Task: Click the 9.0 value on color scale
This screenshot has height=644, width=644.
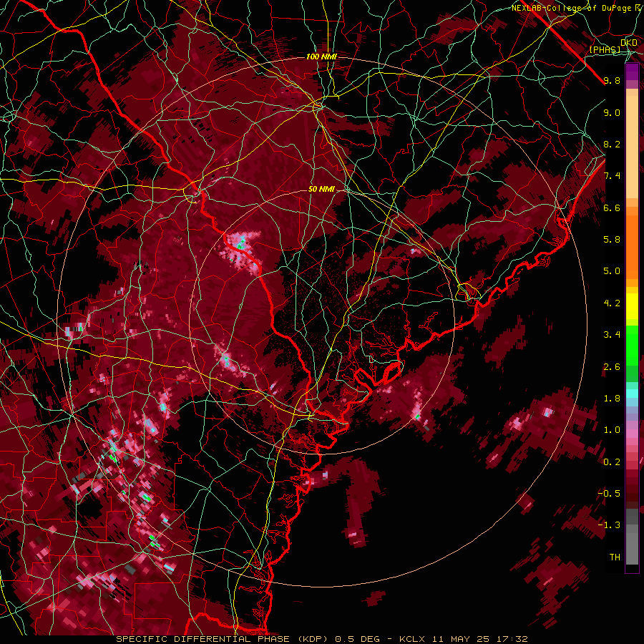Action: coord(612,112)
